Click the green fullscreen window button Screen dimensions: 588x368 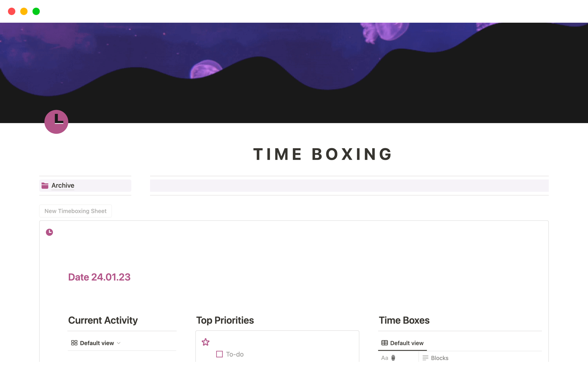click(x=36, y=11)
